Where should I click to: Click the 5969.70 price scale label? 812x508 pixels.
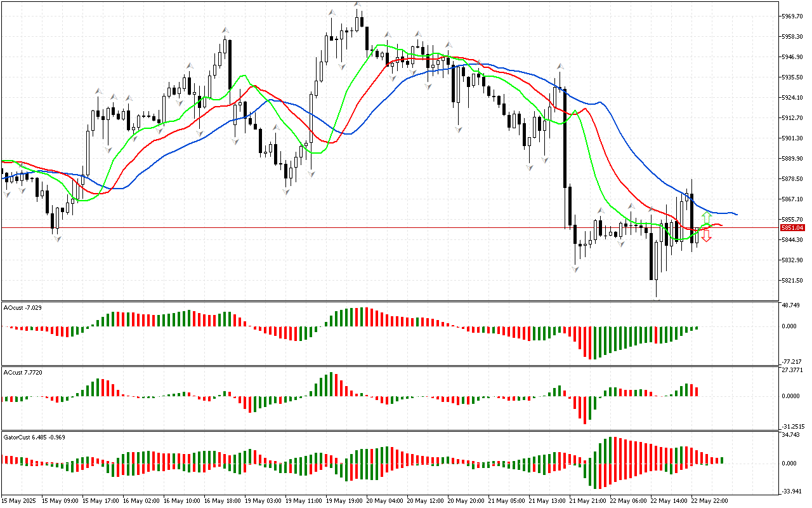coord(794,16)
